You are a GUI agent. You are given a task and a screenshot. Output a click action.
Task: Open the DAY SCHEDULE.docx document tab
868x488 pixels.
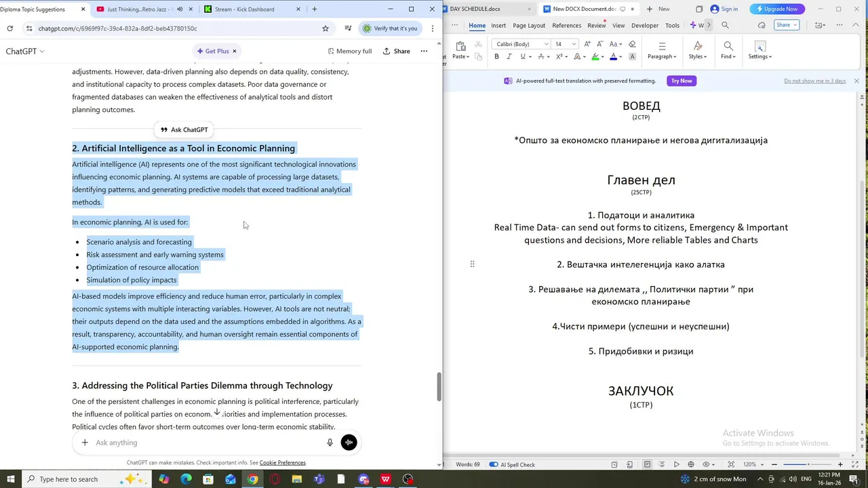click(x=475, y=9)
